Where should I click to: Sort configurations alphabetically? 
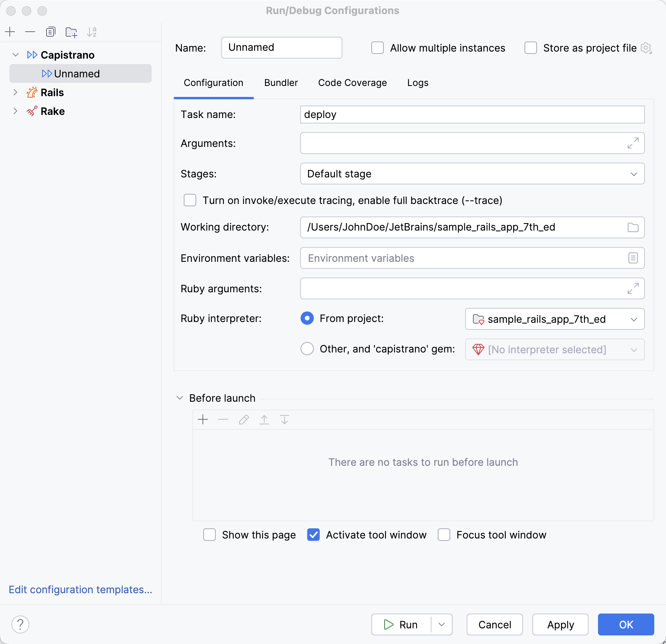click(x=92, y=32)
